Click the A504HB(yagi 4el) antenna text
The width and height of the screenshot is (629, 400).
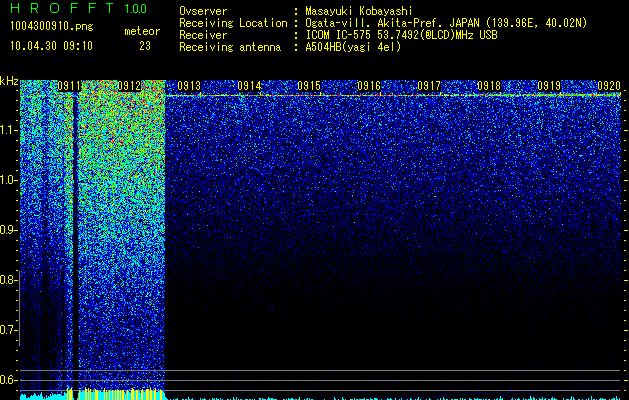(x=353, y=47)
